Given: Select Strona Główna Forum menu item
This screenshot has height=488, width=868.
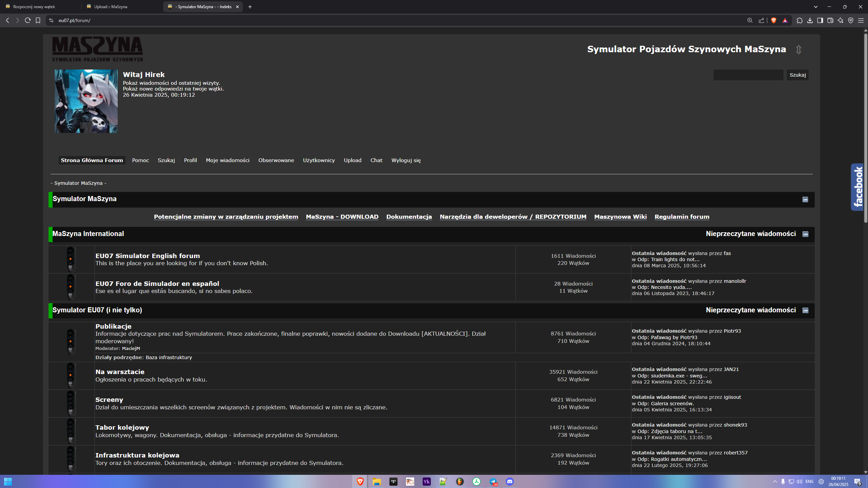Looking at the screenshot, I should (92, 160).
